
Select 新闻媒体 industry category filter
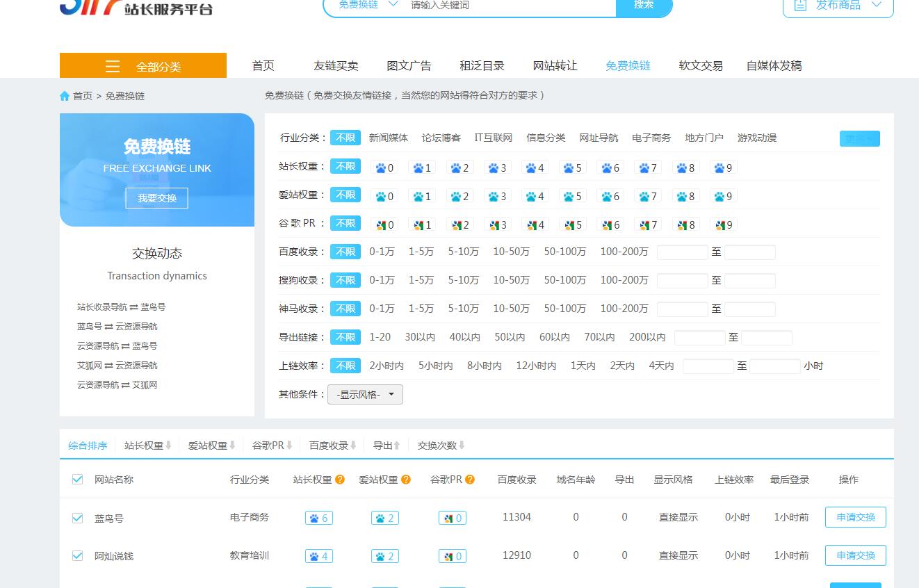389,138
